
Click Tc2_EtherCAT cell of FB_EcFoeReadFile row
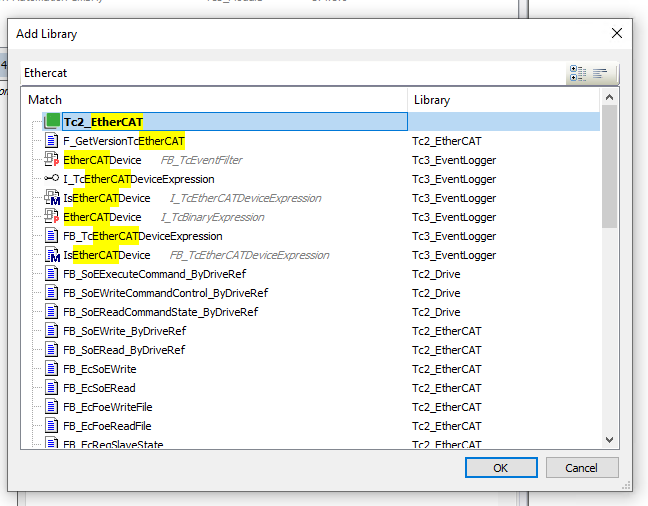coord(447,426)
